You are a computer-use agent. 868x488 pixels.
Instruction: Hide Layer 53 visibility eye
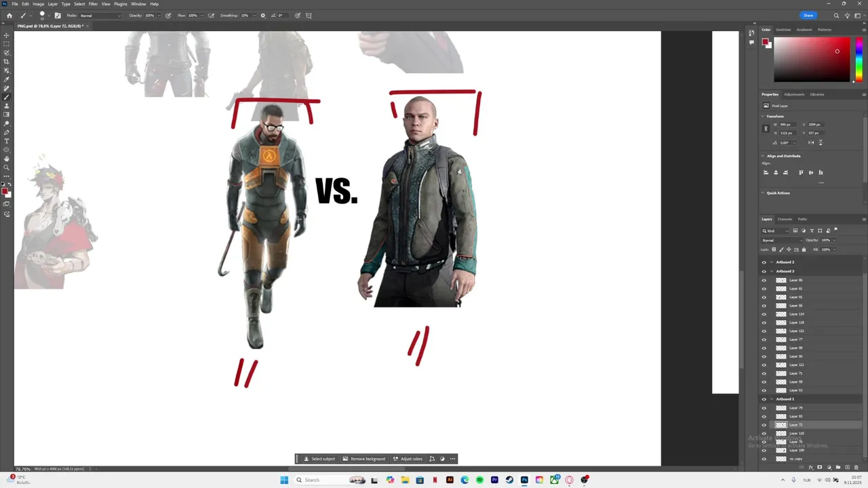764,390
